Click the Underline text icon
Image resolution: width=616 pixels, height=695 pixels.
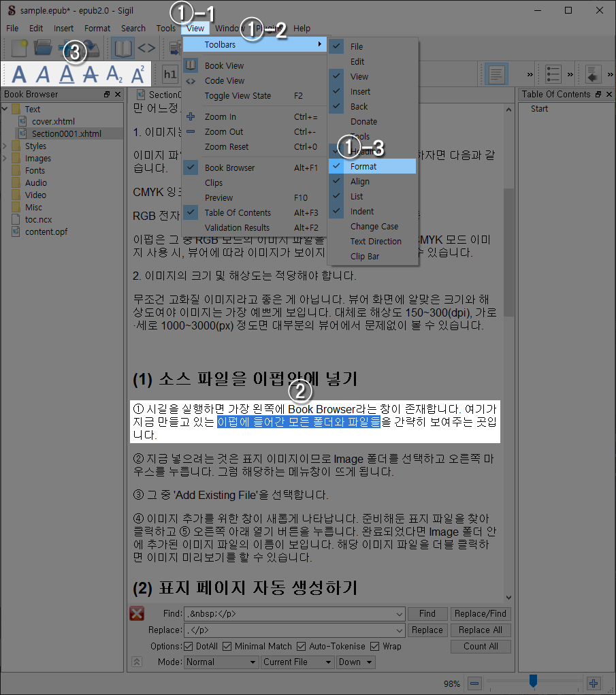pyautogui.click(x=67, y=74)
